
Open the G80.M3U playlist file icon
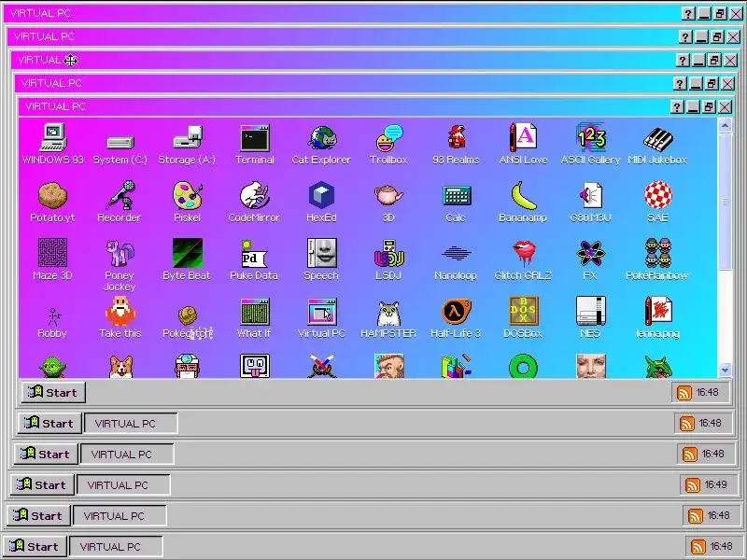[x=590, y=195]
